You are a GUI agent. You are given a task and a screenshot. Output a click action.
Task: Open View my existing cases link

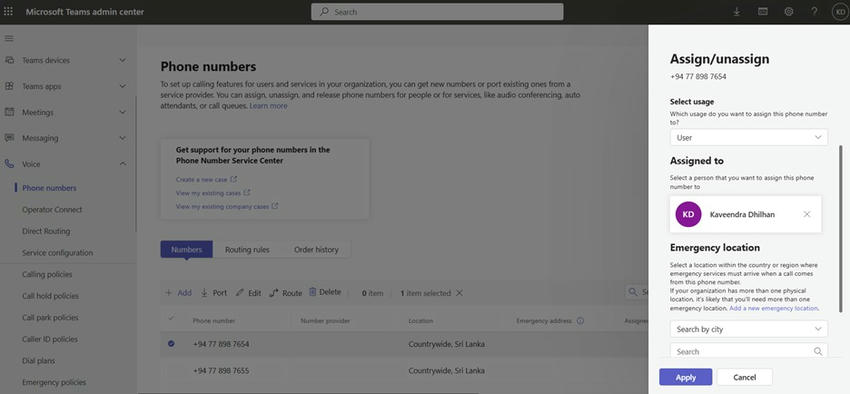[213, 193]
